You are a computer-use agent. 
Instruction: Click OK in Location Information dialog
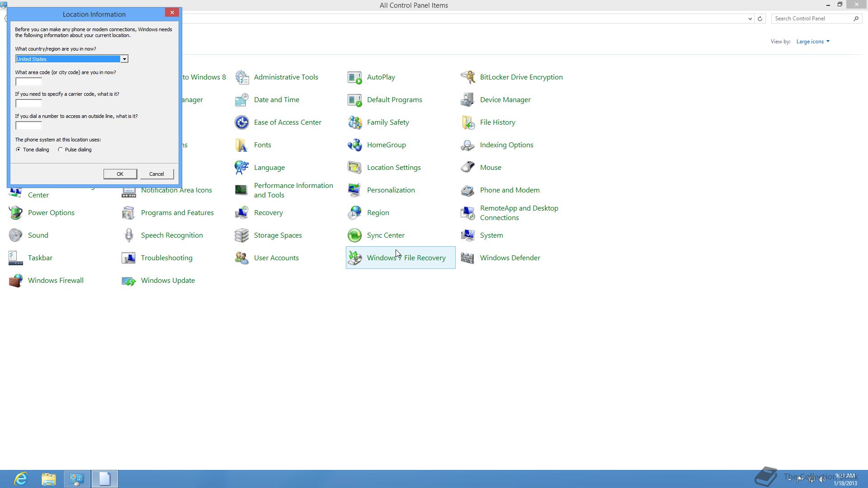pos(120,174)
